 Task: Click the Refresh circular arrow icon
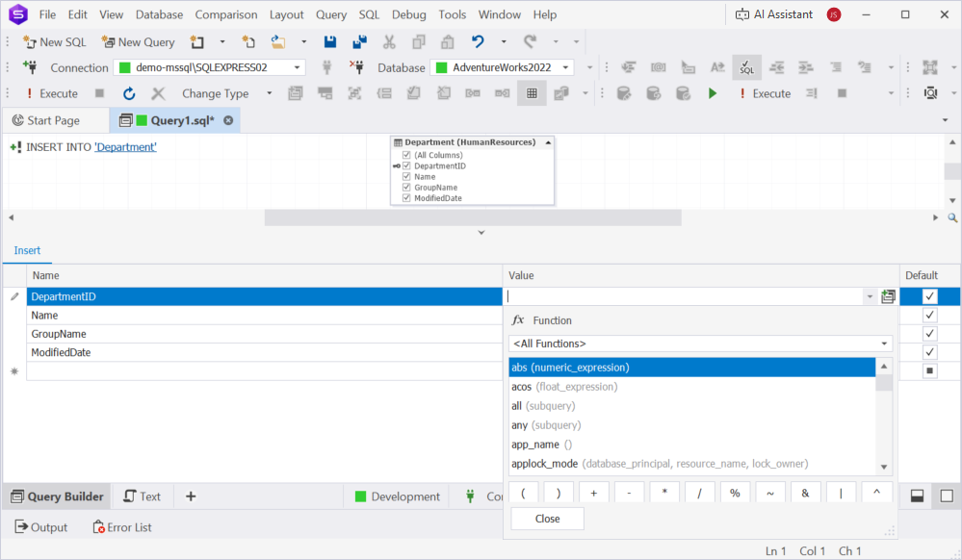click(129, 93)
